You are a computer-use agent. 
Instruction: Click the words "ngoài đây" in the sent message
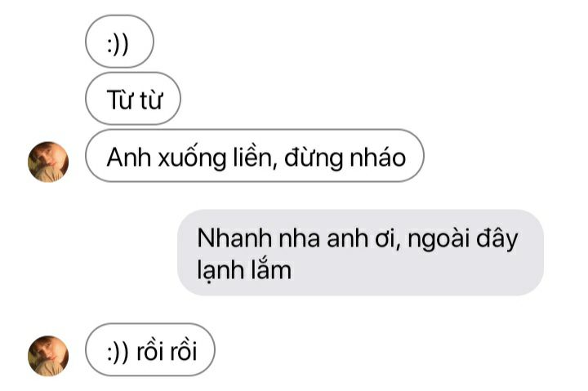[x=463, y=239]
